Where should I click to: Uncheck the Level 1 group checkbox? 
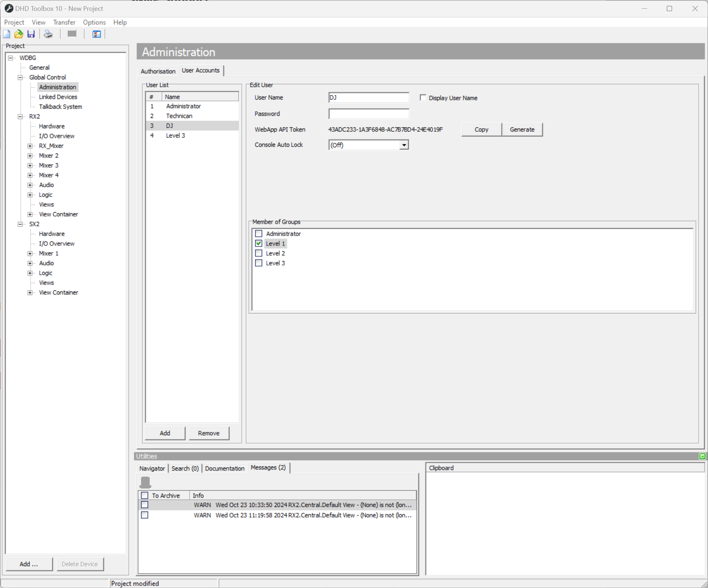(x=259, y=243)
